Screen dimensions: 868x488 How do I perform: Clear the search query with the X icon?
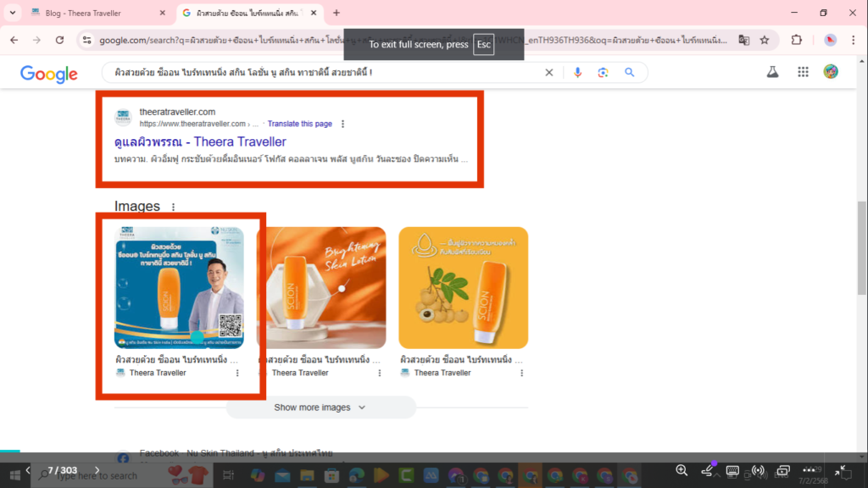pyautogui.click(x=549, y=72)
